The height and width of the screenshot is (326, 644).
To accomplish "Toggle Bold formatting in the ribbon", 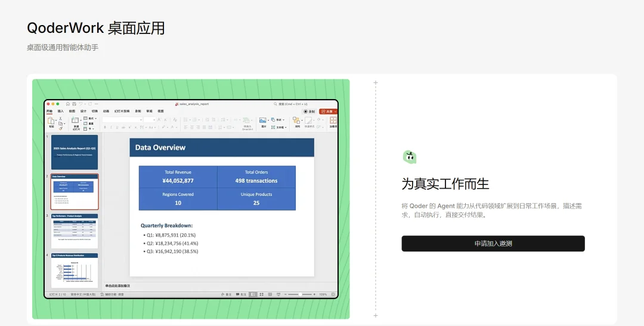I will [x=105, y=127].
